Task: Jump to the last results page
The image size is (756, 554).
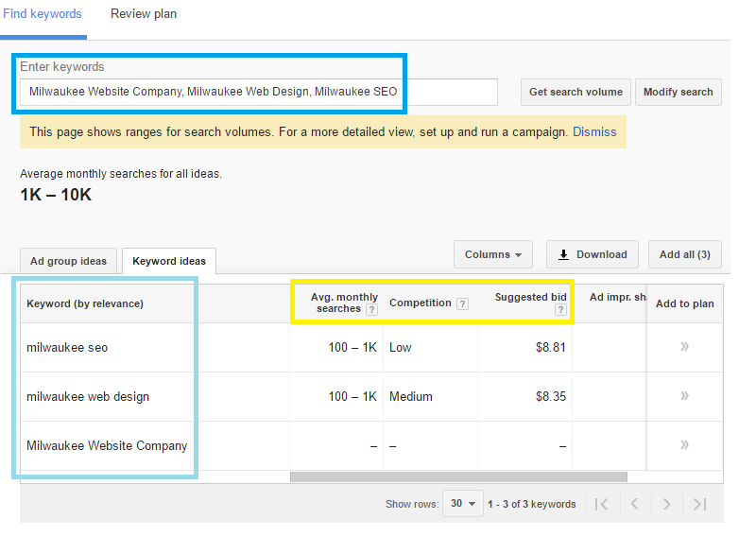Action: [x=699, y=504]
